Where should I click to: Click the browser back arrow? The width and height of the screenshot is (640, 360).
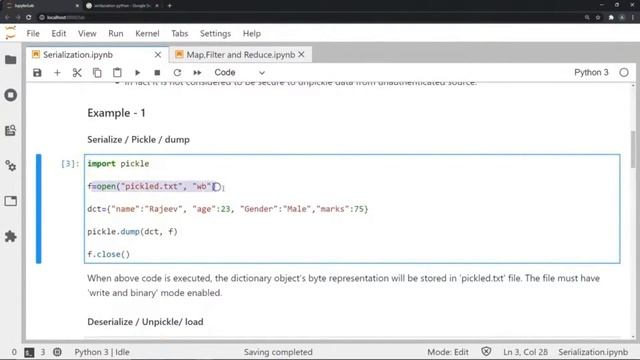tap(7, 18)
